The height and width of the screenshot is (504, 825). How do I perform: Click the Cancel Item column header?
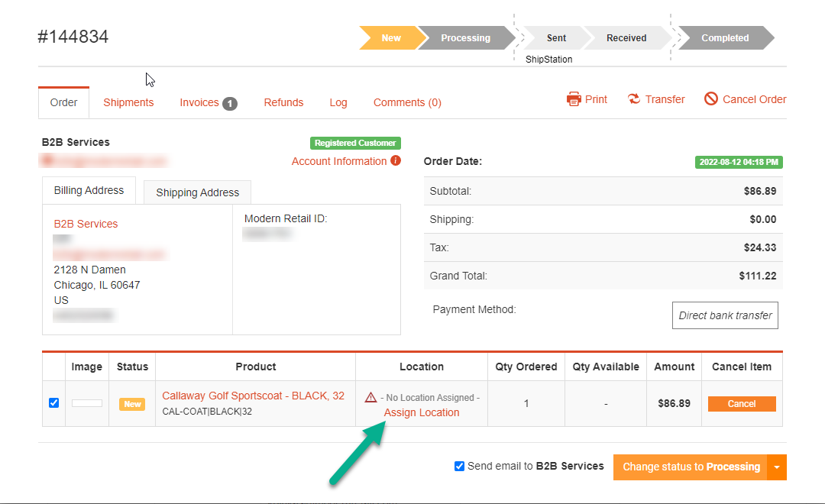pyautogui.click(x=742, y=367)
